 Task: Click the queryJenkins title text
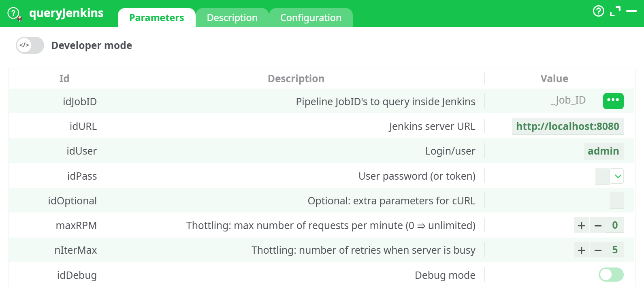(x=66, y=13)
